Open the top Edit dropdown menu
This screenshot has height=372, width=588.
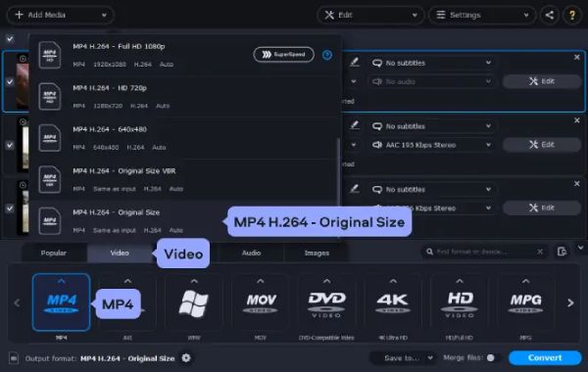(370, 15)
